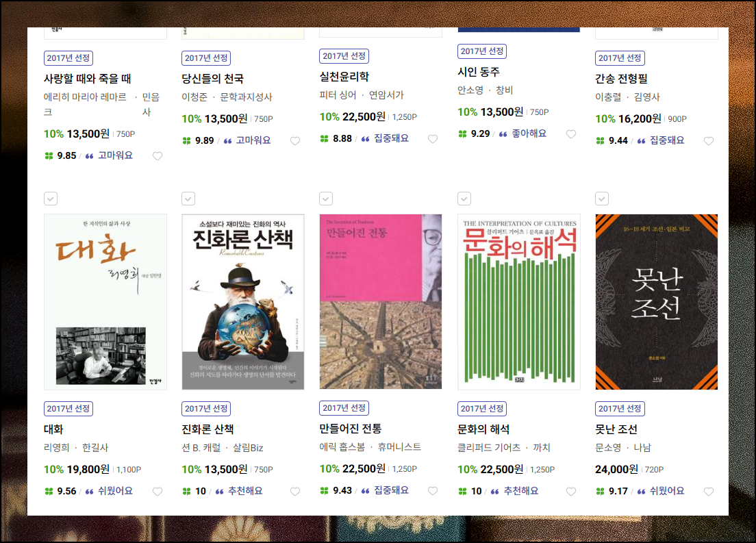Open 못난 조선 cover thumbnail
Screen dimensions: 756x543
click(x=657, y=302)
